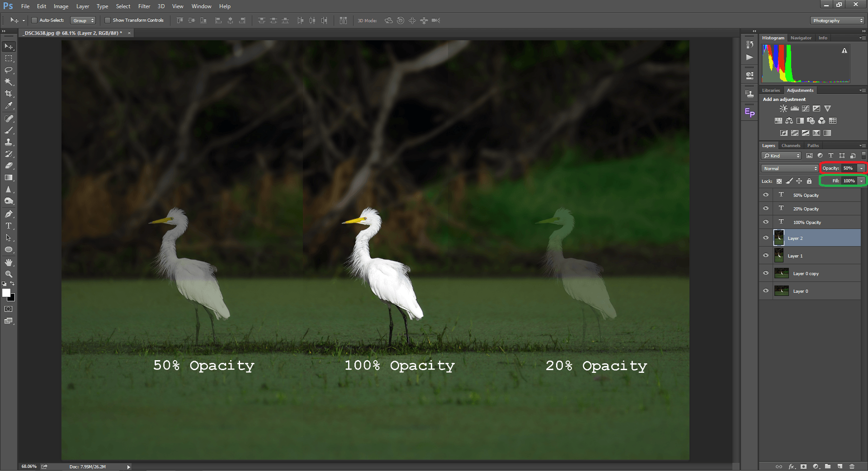Open the Filter menu
868x471 pixels.
(144, 6)
